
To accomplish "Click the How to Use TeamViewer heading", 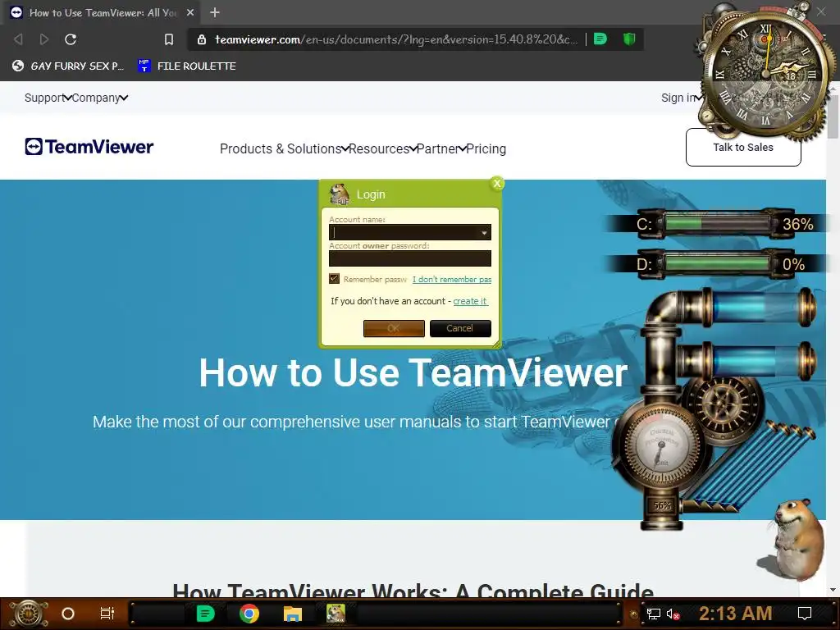I will coord(413,372).
